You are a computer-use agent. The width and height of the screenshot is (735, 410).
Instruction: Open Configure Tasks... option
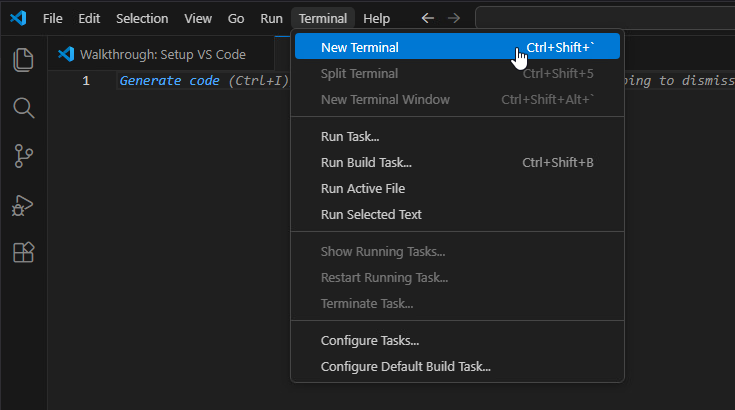point(369,340)
